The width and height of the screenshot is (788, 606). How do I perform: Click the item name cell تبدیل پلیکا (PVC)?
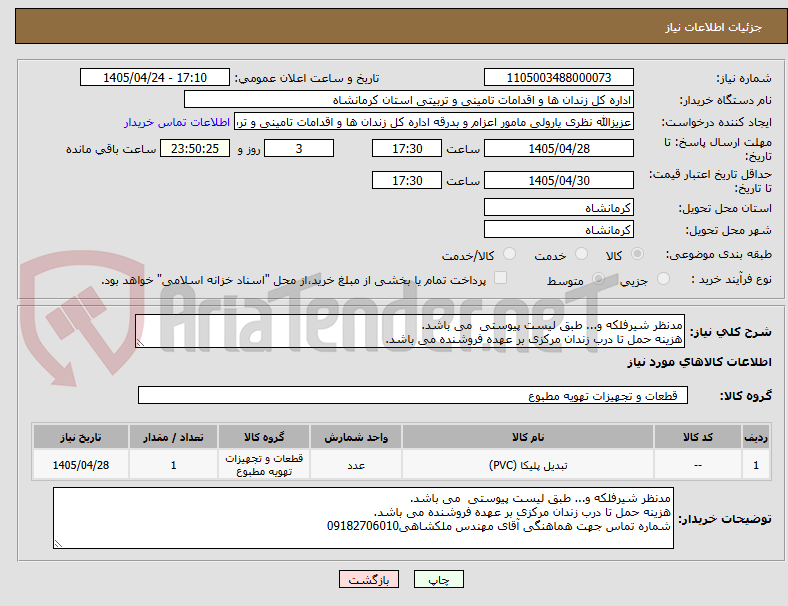click(x=528, y=465)
